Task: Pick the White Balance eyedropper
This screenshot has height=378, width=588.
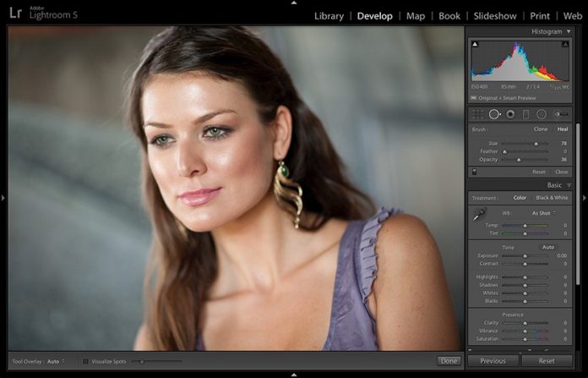Action: pos(479,216)
